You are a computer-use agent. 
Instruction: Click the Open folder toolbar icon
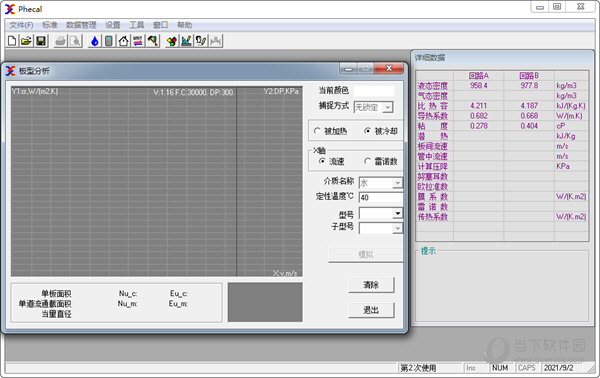tap(26, 41)
